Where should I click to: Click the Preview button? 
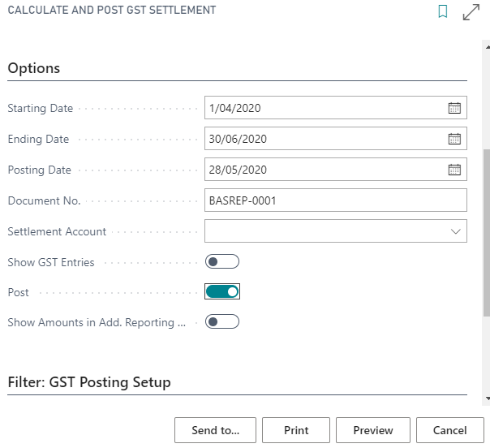(x=372, y=430)
